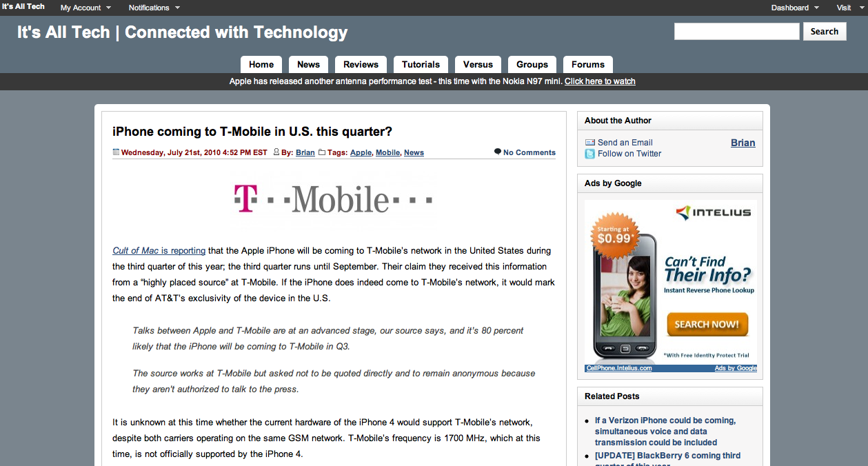Click the email envelope icon in About the Author
This screenshot has height=466, width=868.
[x=589, y=143]
